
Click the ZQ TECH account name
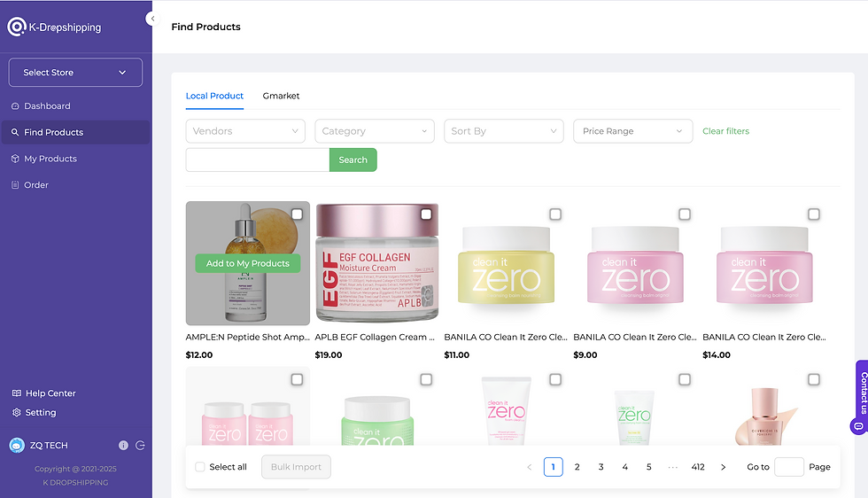pyautogui.click(x=49, y=446)
